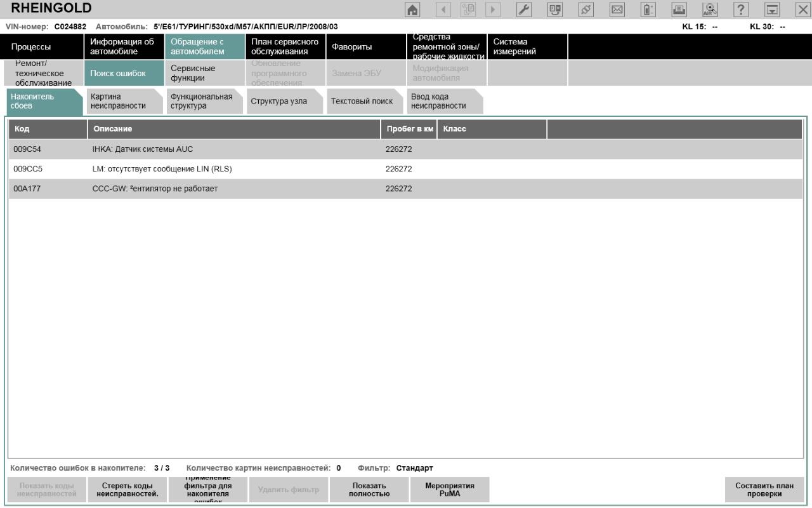This screenshot has height=508, width=812.
Task: Open the envelope message icon
Action: [x=616, y=10]
